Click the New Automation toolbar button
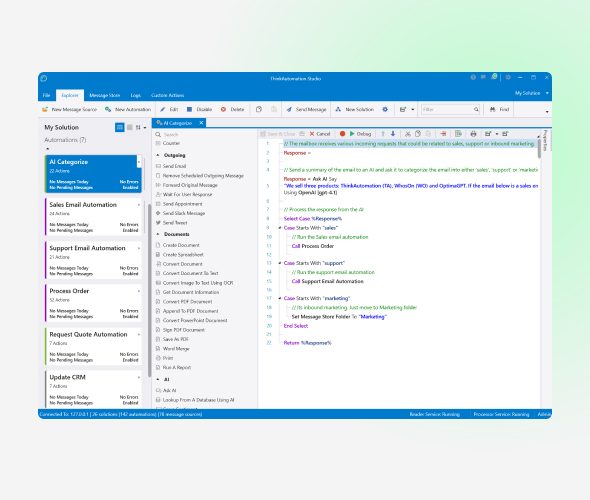 tap(128, 109)
